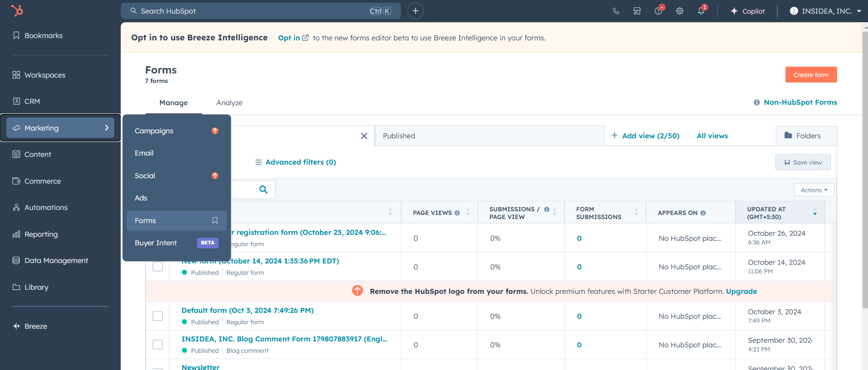The image size is (868, 370).
Task: Check the Default form row checkbox
Action: pyautogui.click(x=157, y=316)
